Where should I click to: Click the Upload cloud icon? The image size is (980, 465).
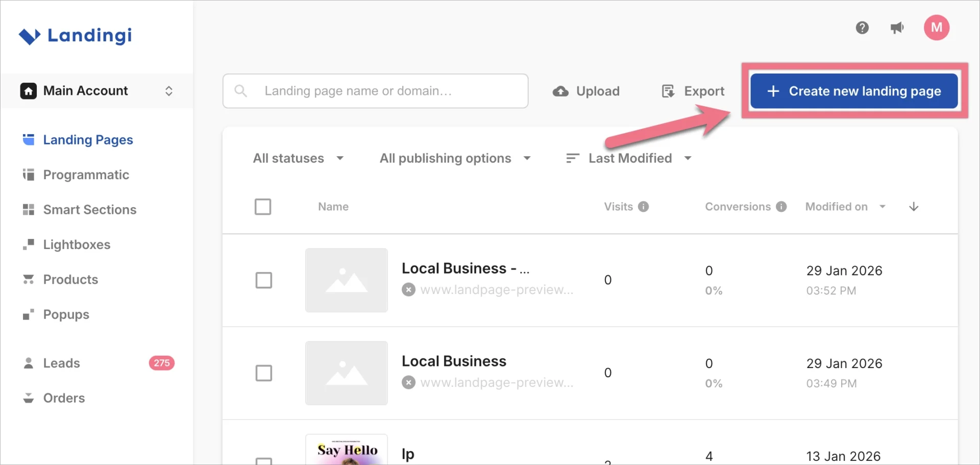(x=560, y=91)
